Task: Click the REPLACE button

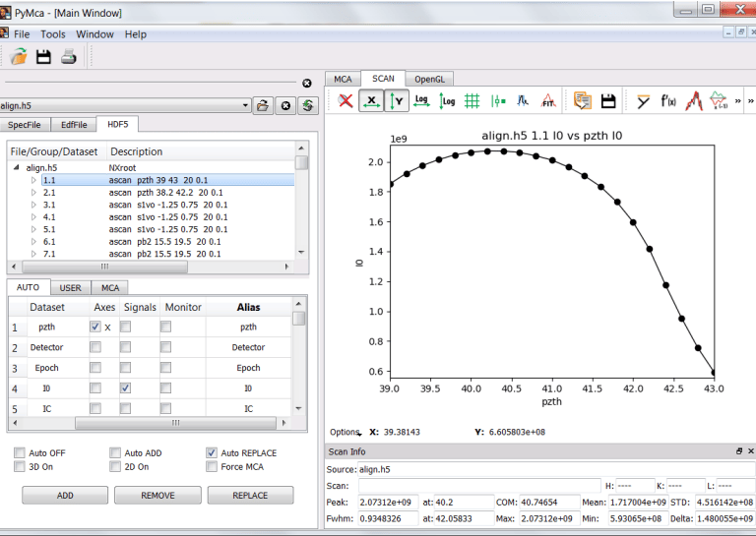Action: [250, 495]
